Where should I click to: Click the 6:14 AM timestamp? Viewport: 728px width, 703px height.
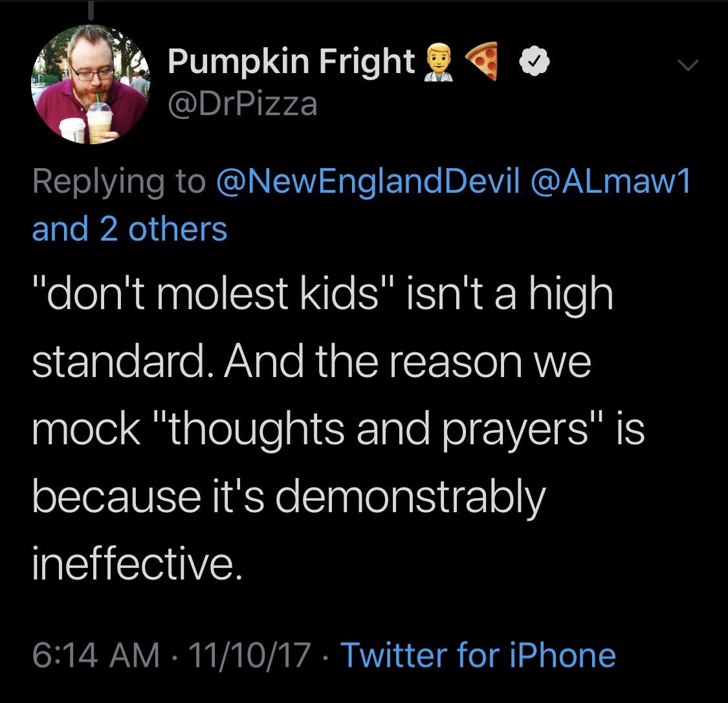tap(96, 654)
